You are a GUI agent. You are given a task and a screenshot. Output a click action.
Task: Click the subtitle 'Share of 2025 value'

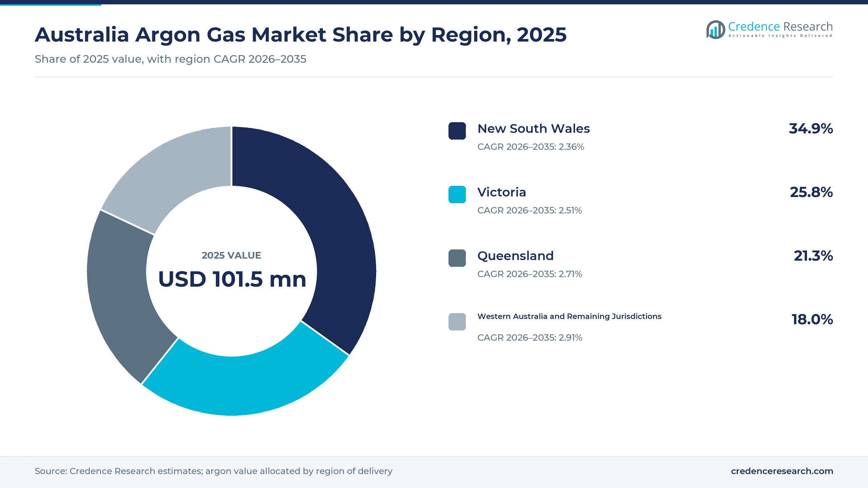(x=89, y=59)
